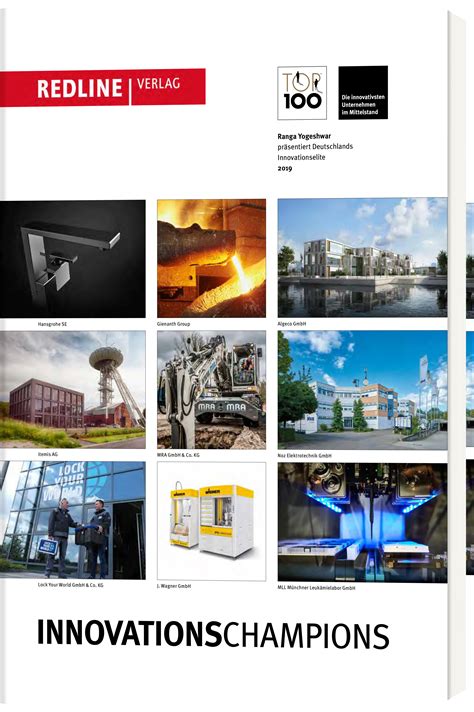This screenshot has height=712, width=474.
Task: Click the black innovativsten Unternehmen box
Action: pos(363,93)
